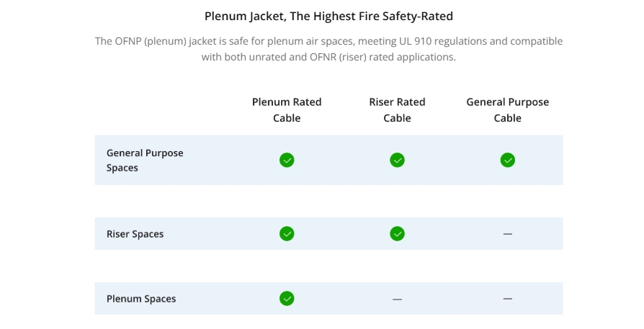Click the Riser Spaces row label

point(135,234)
